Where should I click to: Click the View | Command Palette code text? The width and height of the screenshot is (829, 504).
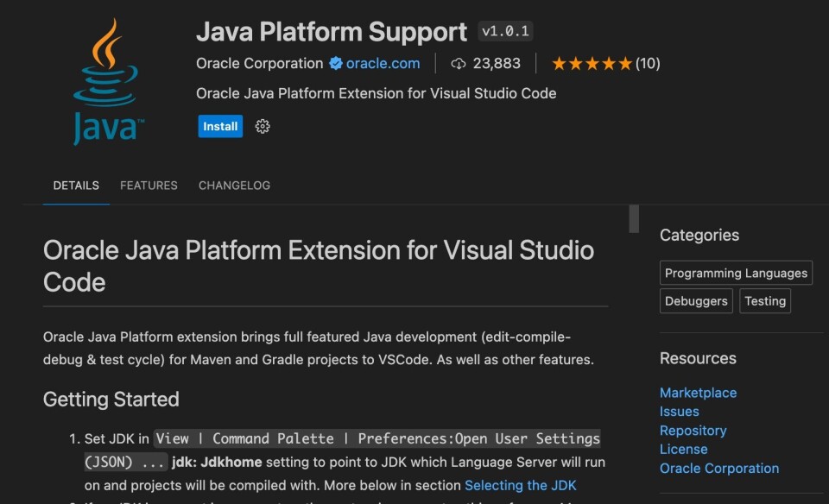[x=244, y=438]
